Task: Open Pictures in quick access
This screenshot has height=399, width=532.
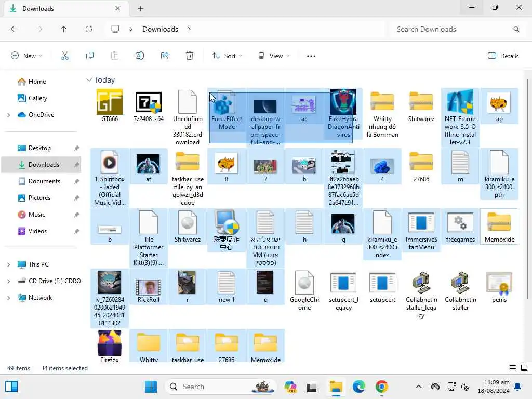Action: coord(39,198)
